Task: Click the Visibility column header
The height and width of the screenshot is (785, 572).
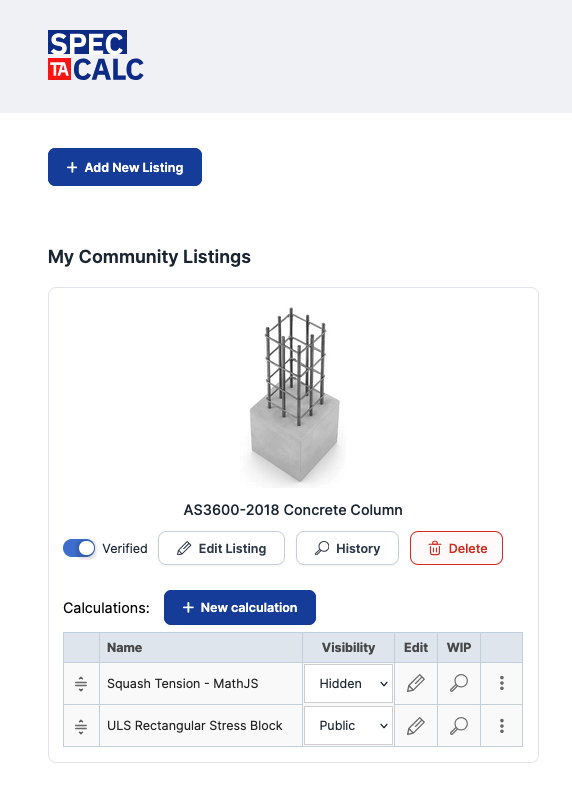Action: [x=348, y=647]
